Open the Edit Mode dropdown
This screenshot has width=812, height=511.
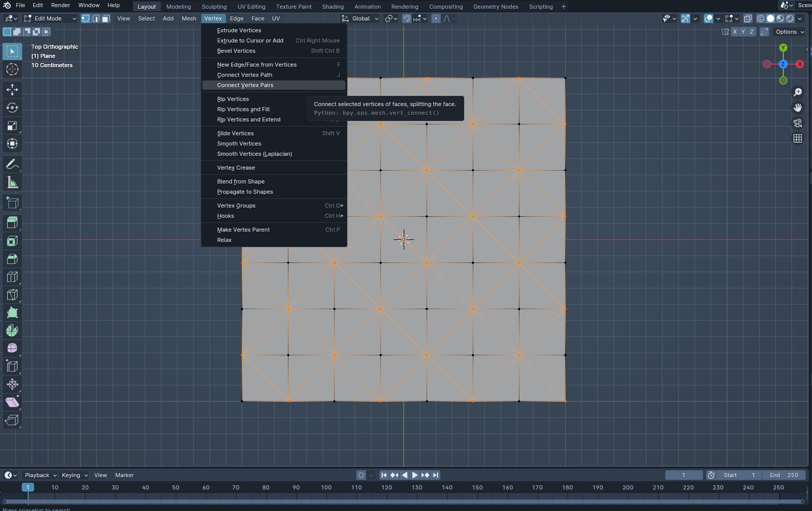click(x=50, y=18)
